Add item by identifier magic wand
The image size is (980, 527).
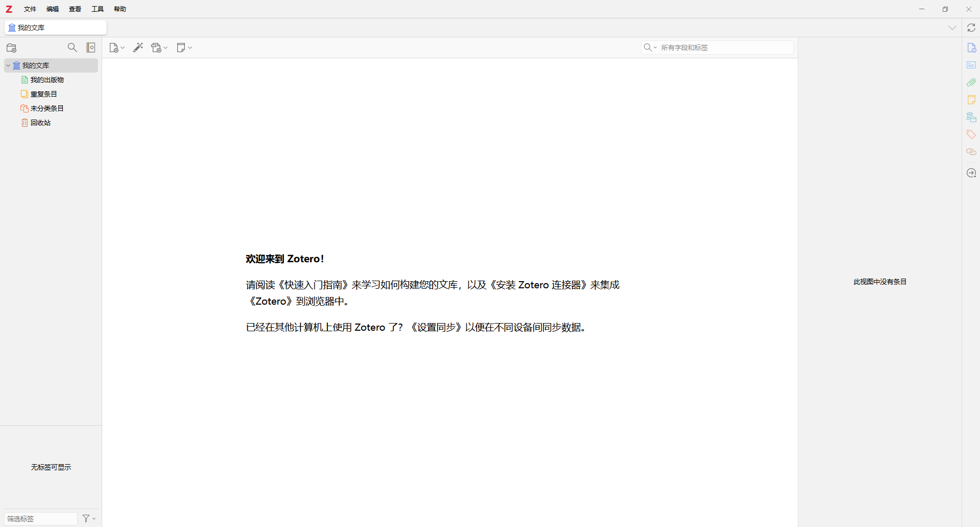(138, 48)
